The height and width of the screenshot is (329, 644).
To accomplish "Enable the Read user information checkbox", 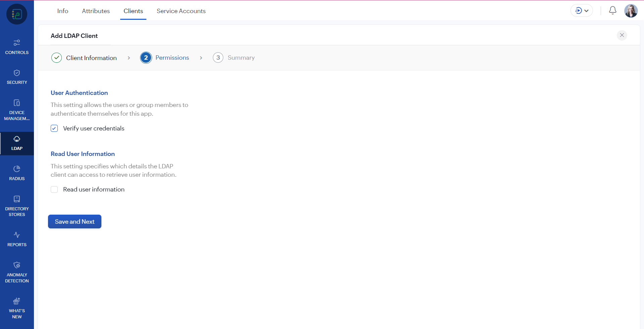I will [x=54, y=189].
